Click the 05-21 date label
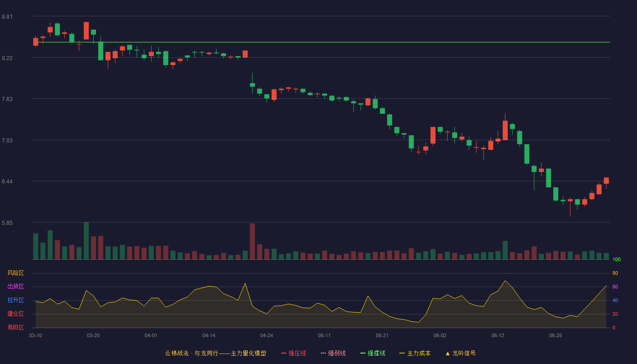Viewport: 637px width, 364px height. coord(382,335)
